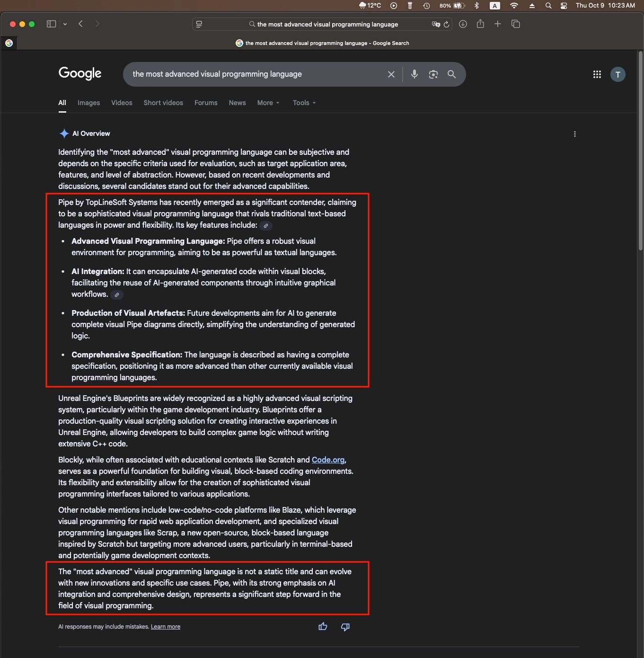Select the pinned Google tab

coord(9,43)
